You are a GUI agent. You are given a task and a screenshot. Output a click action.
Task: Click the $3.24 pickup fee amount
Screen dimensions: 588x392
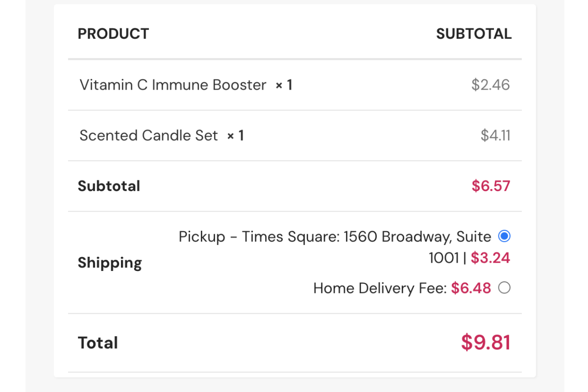point(490,258)
